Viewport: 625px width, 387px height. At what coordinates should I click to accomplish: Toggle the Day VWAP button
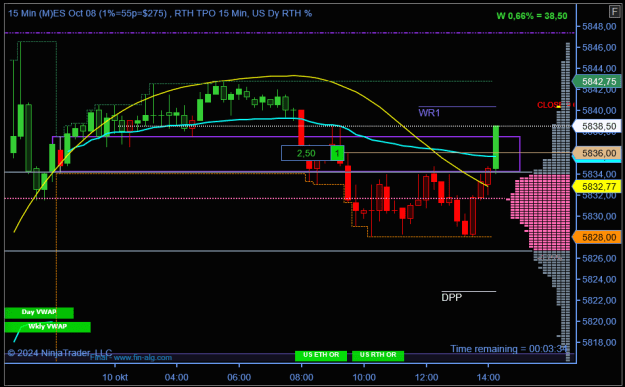point(39,312)
